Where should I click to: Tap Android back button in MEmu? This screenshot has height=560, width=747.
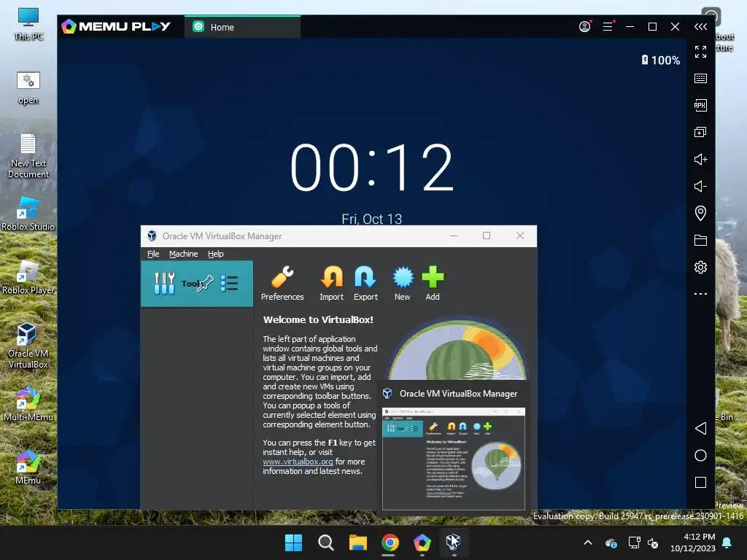click(x=700, y=429)
